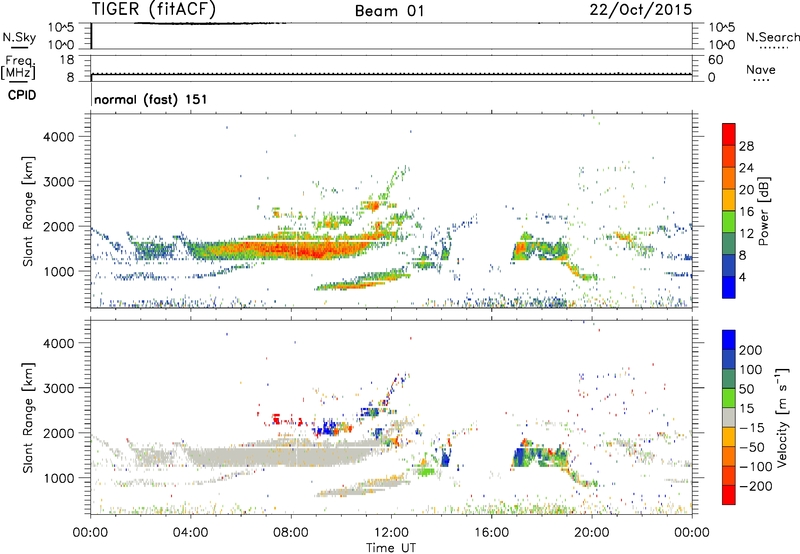Click the −200 label on Velocity colorbar
Screen dimensions: 800x554
coord(754,486)
